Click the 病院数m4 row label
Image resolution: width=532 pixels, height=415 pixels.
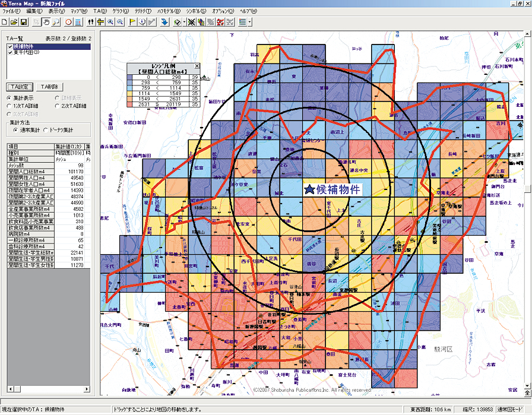tap(30, 234)
